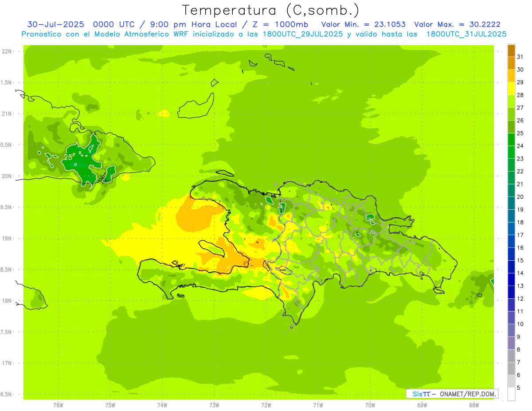
Task: Click the '16' colorbar label
Action: click(x=520, y=248)
